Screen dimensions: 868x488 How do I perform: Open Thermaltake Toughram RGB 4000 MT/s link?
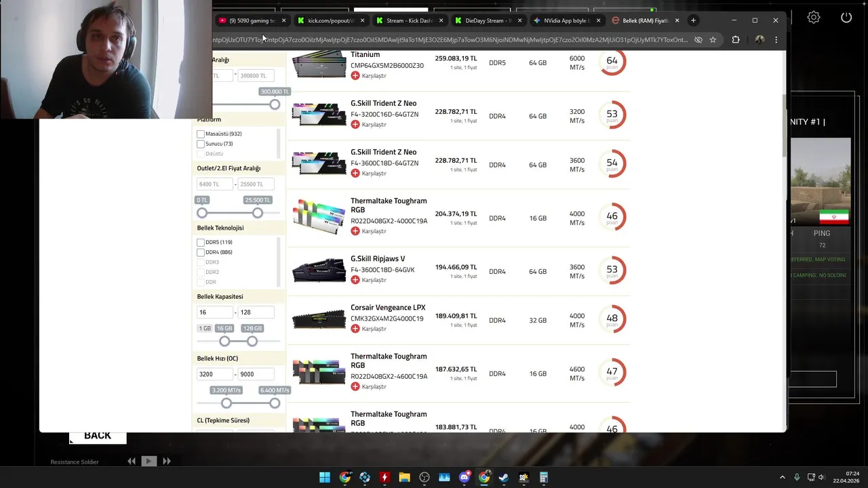point(389,205)
